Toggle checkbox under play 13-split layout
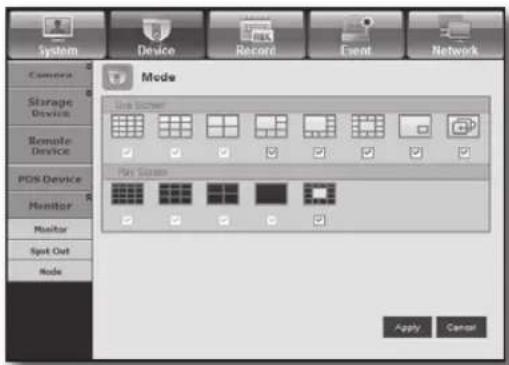The image size is (509, 365). click(319, 220)
